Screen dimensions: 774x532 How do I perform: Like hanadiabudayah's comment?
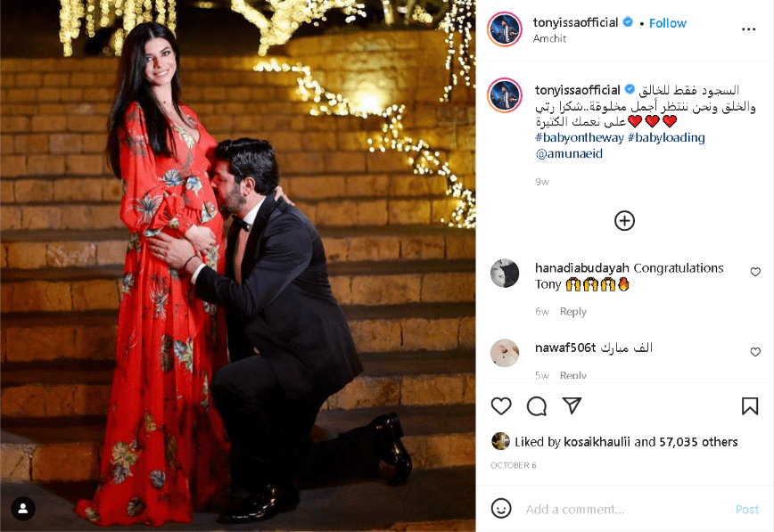pos(755,272)
